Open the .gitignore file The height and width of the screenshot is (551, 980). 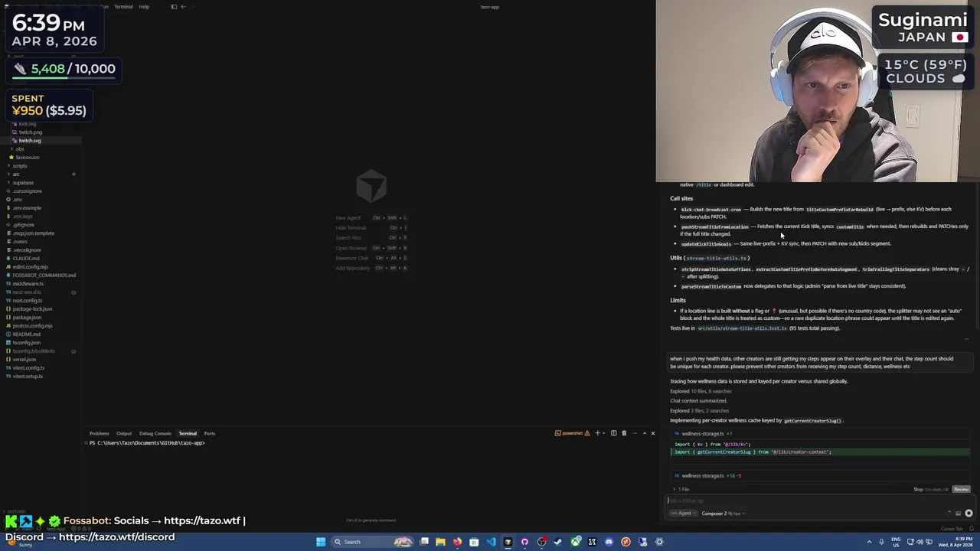click(x=23, y=225)
